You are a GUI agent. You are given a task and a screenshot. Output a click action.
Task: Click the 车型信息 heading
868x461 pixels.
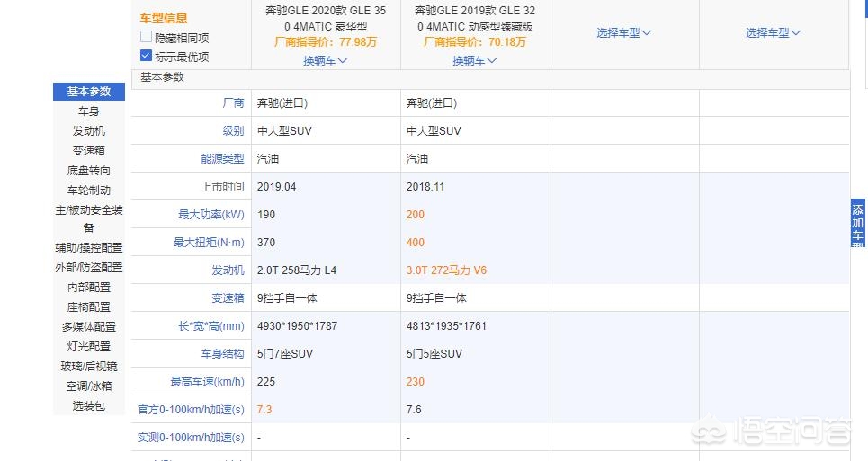[164, 18]
